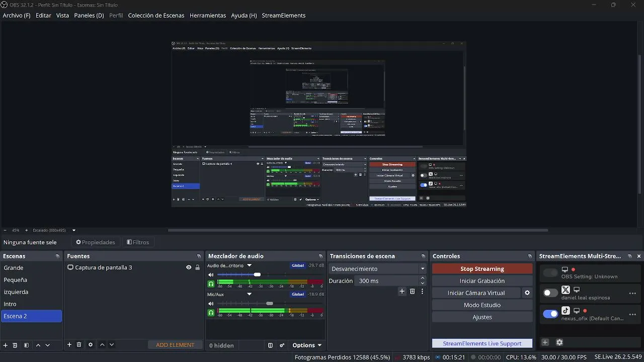
Task: Undock the Escenas panel
Action: tap(57, 256)
